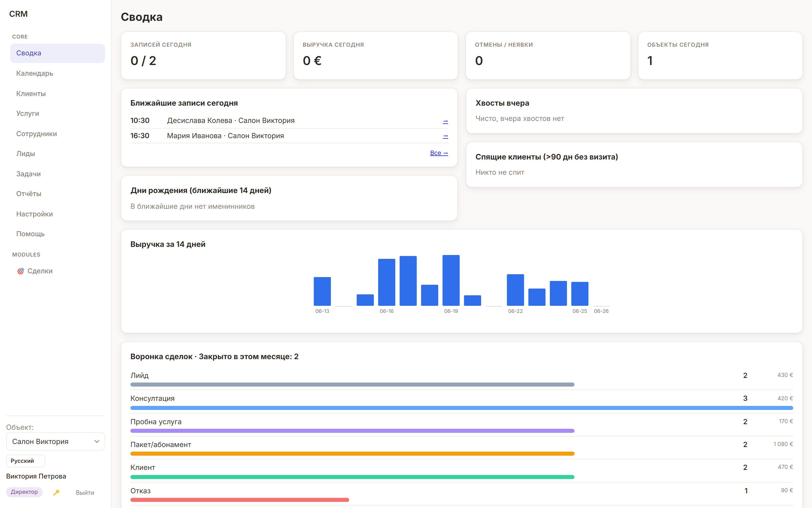Click the Хвосты вчера heading

click(502, 103)
